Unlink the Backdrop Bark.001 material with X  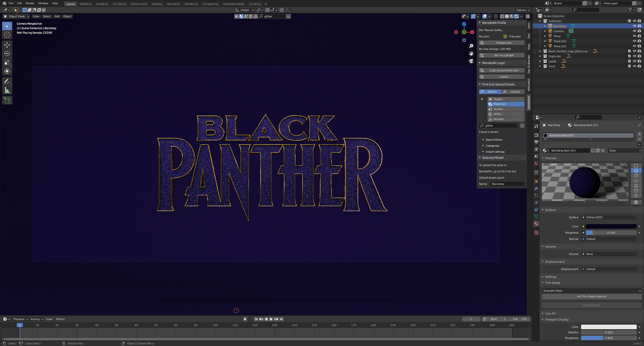click(603, 150)
